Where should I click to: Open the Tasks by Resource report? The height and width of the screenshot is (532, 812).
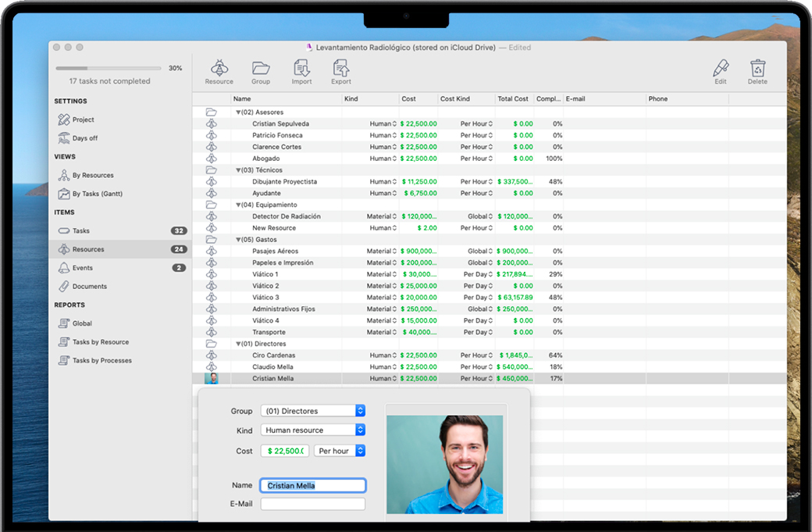click(100, 342)
